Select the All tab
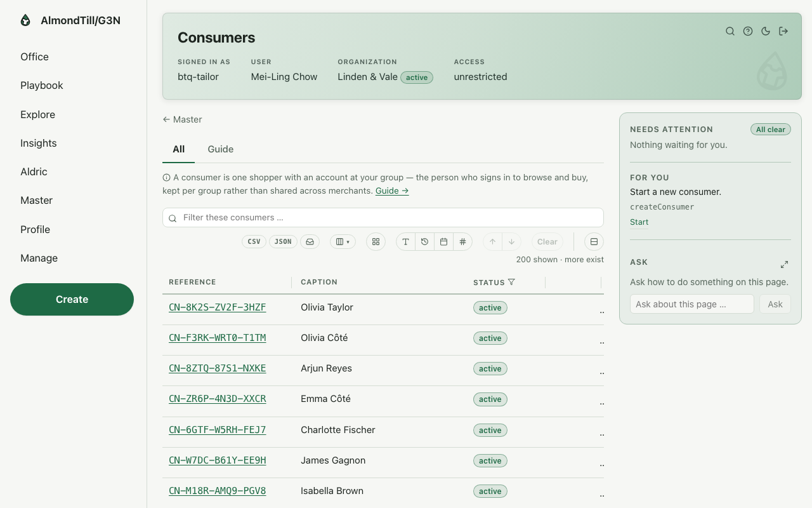The image size is (812, 508). [x=179, y=149]
